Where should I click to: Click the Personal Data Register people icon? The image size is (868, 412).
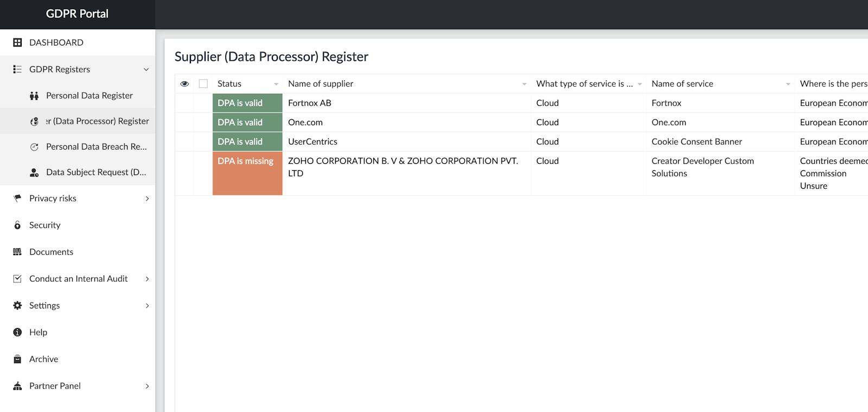34,96
